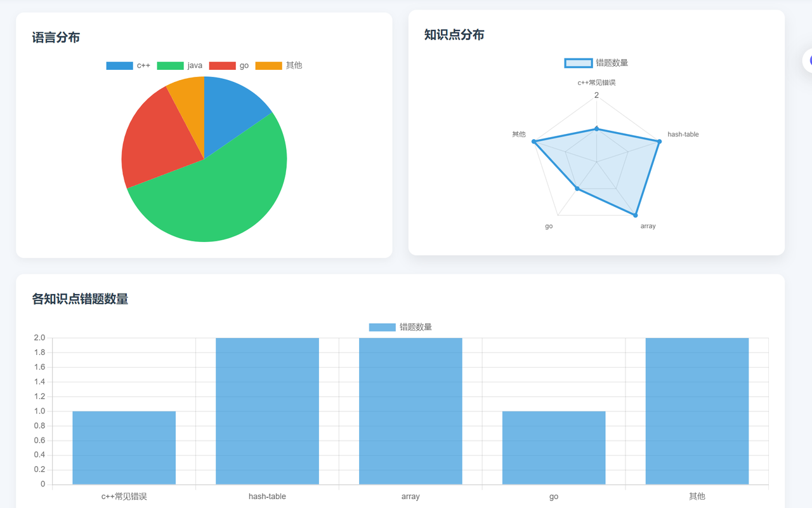The height and width of the screenshot is (508, 812).
Task: Click the 各知识点错题数量 card heading
Action: tap(80, 299)
